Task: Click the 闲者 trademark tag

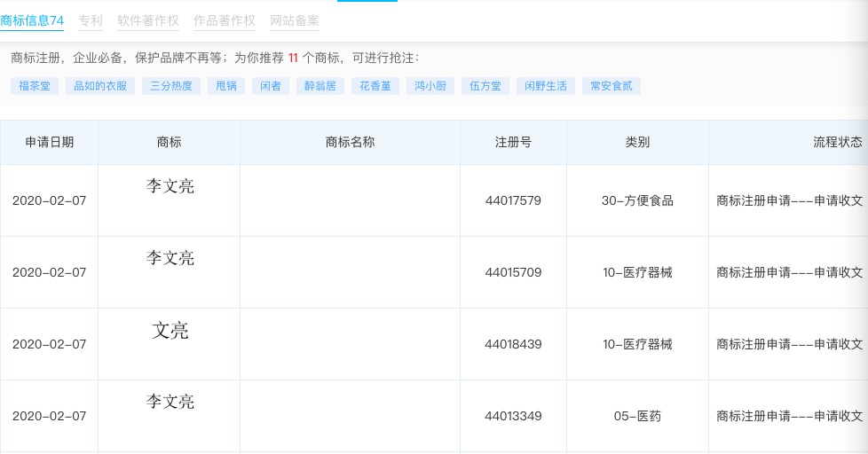Action: click(270, 86)
